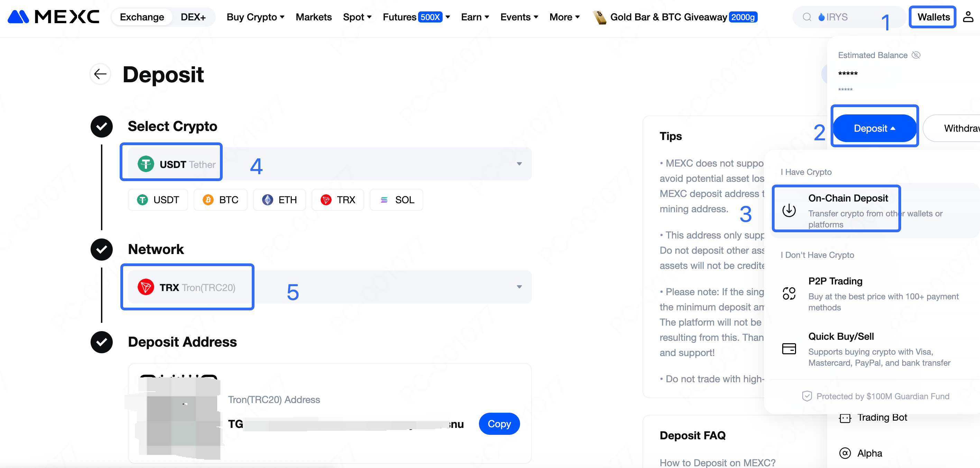The image size is (980, 468).
Task: Click the MEXC logo
Action: point(53,17)
